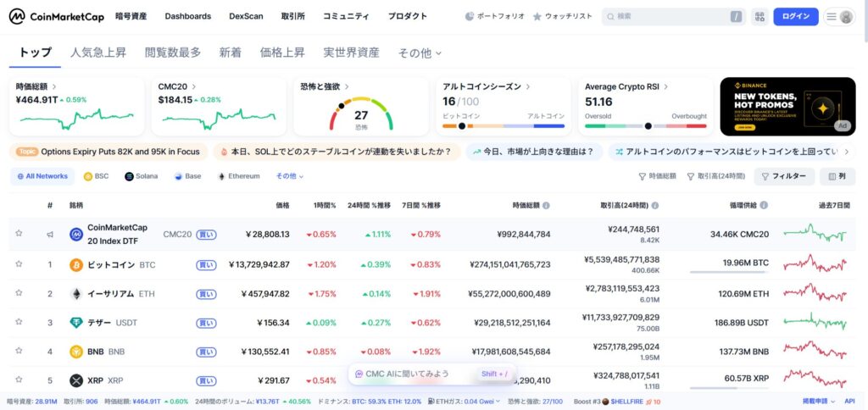Screen dimensions: 868x410
Task: Switch to the 実世界資産 tab
Action: pyautogui.click(x=352, y=53)
